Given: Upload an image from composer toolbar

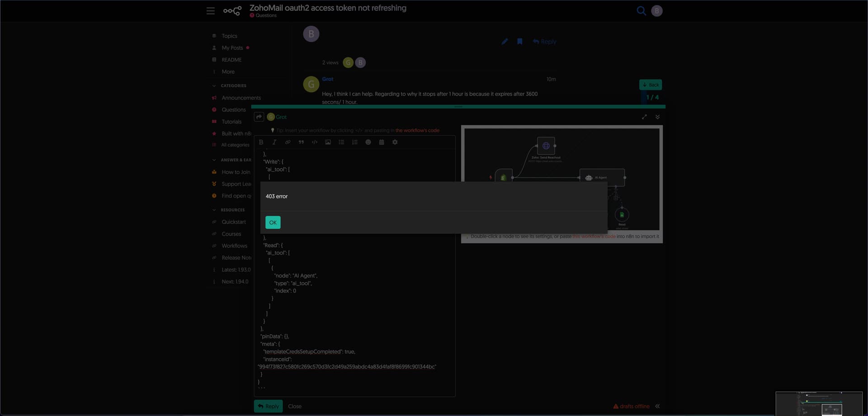Looking at the screenshot, I should (x=328, y=142).
